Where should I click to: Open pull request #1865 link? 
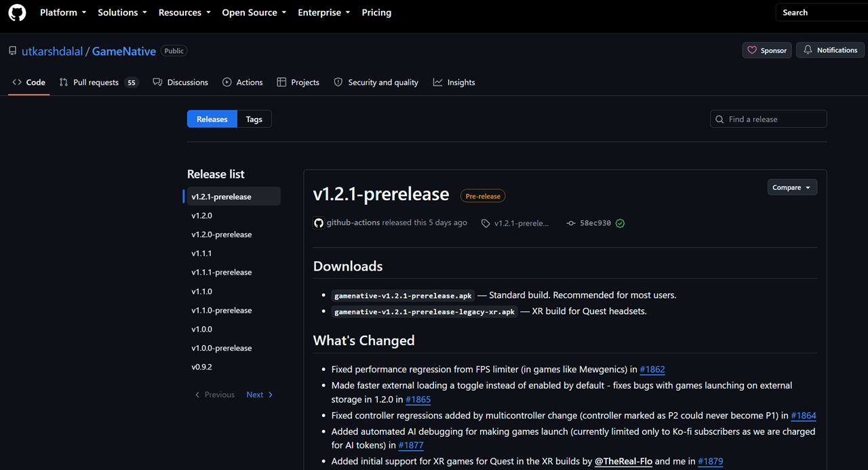point(418,399)
